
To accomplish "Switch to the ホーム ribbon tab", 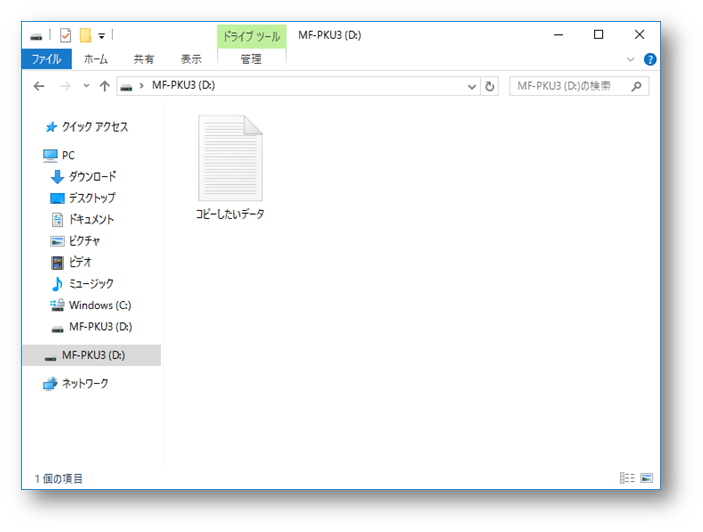I will point(96,59).
